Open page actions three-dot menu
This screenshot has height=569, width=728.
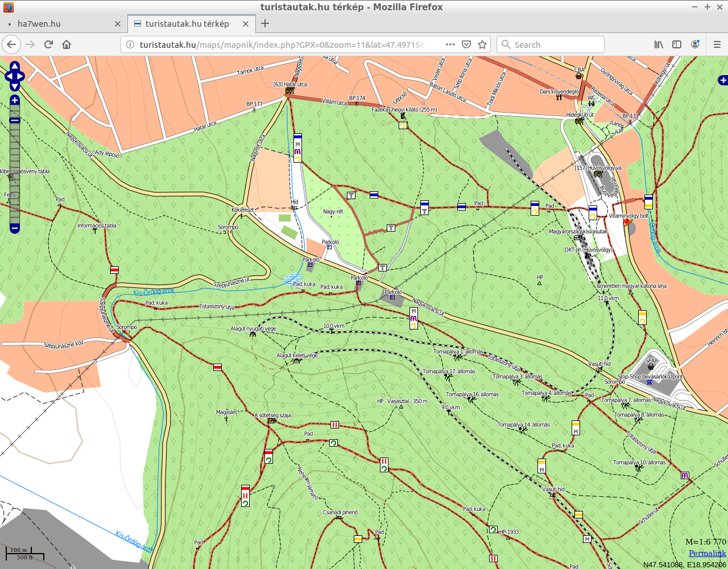coord(450,44)
